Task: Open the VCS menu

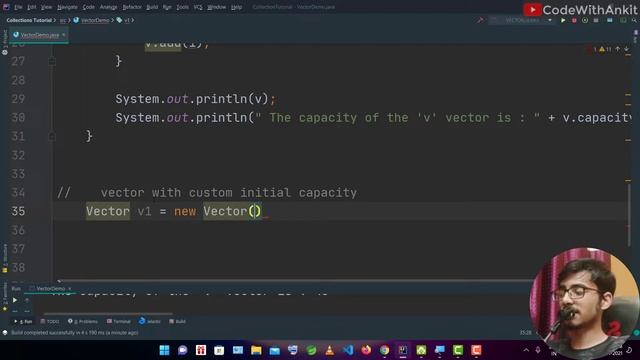Action: (x=198, y=7)
